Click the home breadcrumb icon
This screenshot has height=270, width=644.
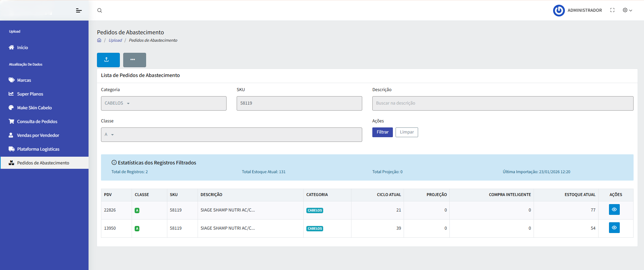coord(99,40)
